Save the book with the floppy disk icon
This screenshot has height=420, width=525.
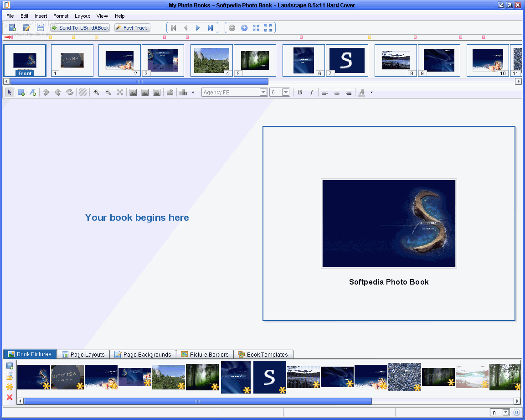coord(41,28)
